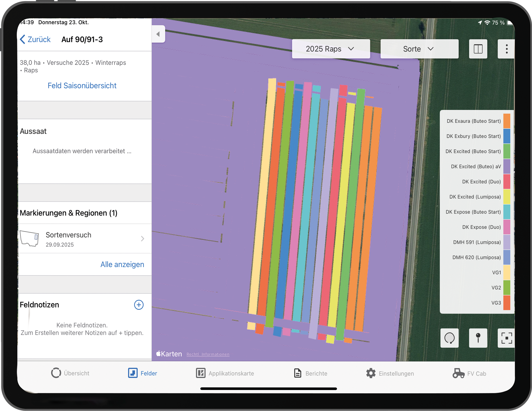
Task: Tap the field title Auf 90/91-3
Action: click(82, 39)
